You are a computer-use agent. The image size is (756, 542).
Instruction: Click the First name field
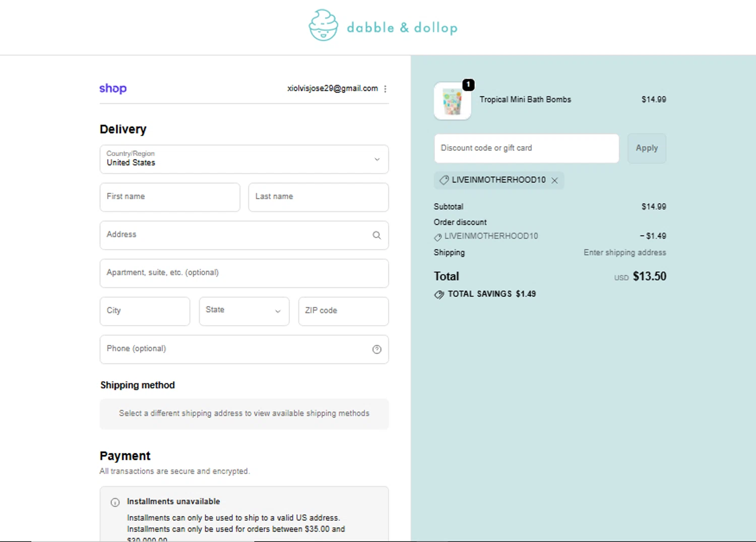[170, 197]
